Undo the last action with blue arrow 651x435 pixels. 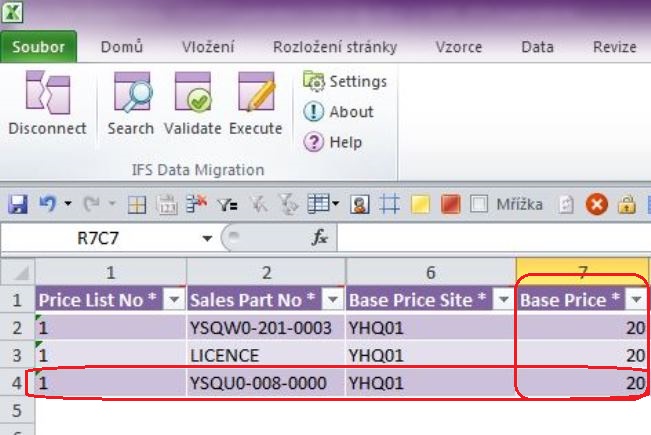(x=47, y=204)
